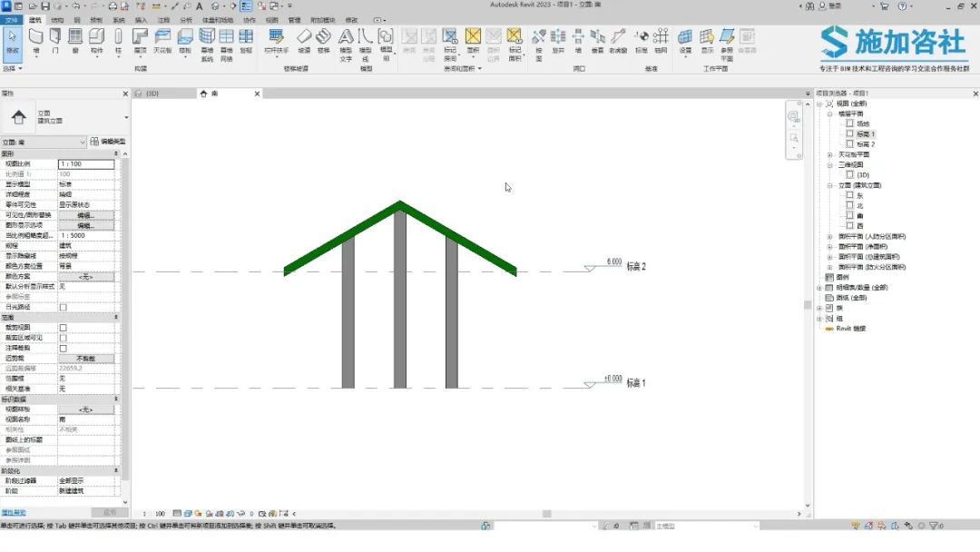Image resolution: width=980 pixels, height=552 pixels.
Task: Select the Stair (楼梯) tool
Action: [x=323, y=41]
